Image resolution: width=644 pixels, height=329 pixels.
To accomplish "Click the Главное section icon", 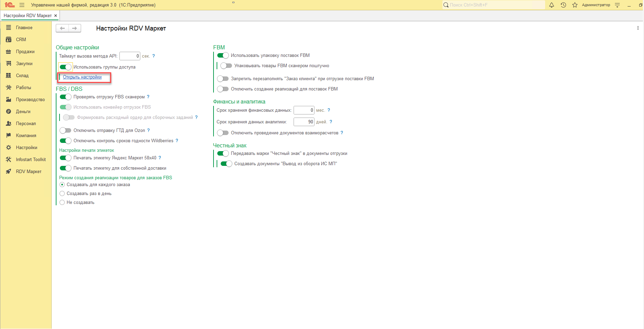I will click(x=9, y=27).
